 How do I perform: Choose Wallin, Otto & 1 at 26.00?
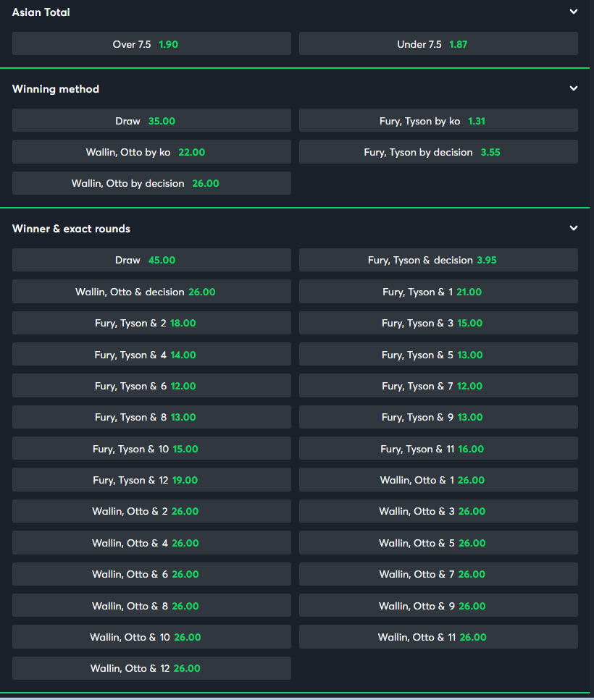pos(438,480)
